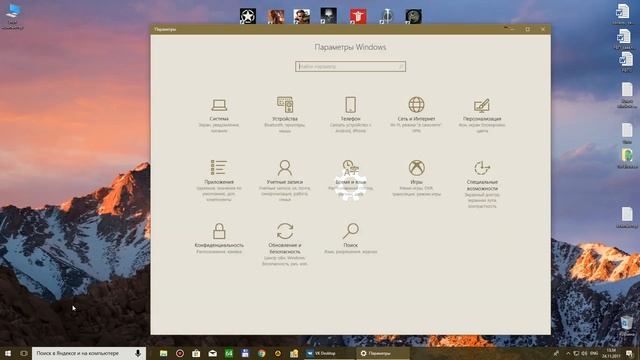The height and width of the screenshot is (360, 640).
Task: Open the Телефон settings category
Action: pyautogui.click(x=351, y=115)
